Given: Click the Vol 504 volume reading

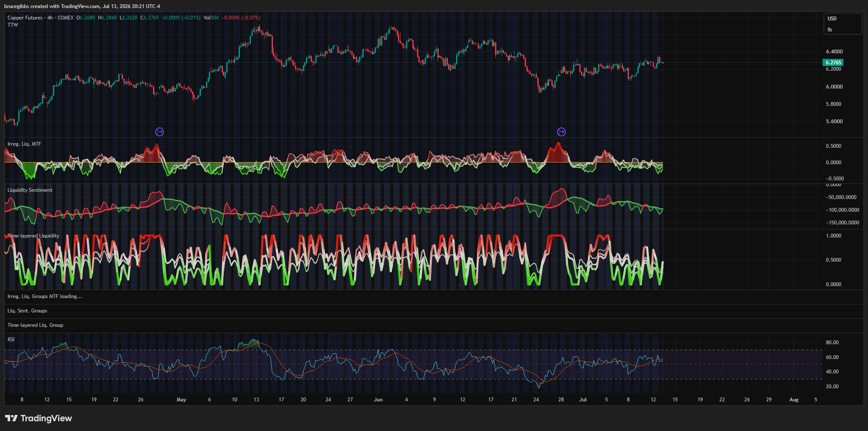Looking at the screenshot, I should (x=211, y=18).
